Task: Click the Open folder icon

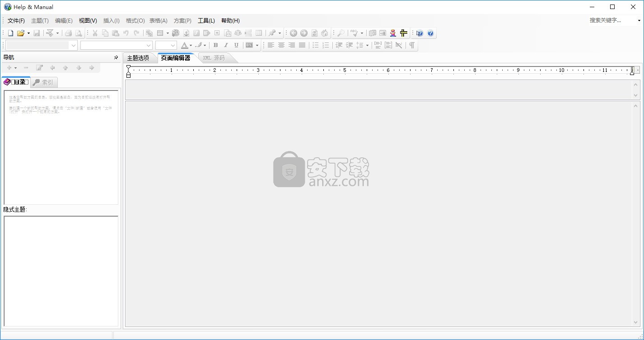Action: (x=20, y=33)
